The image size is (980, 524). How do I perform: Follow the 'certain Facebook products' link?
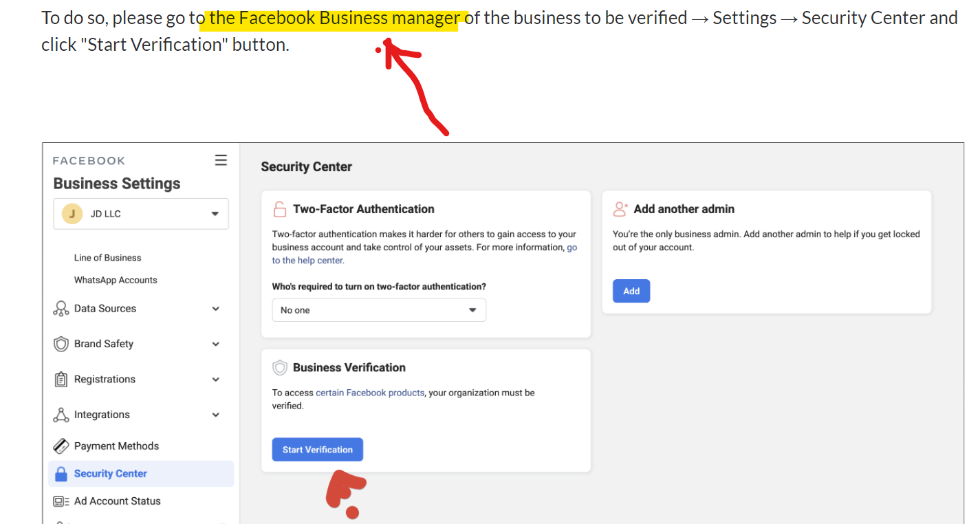coord(370,393)
